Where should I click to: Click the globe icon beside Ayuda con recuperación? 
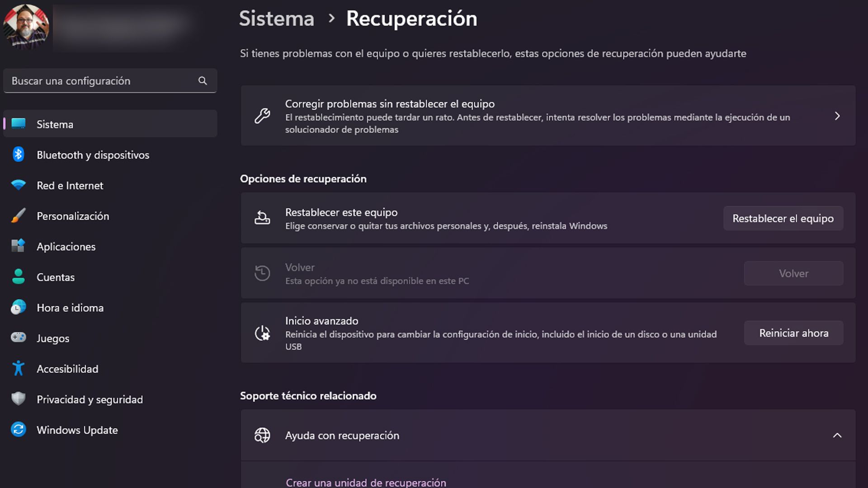coord(262,435)
